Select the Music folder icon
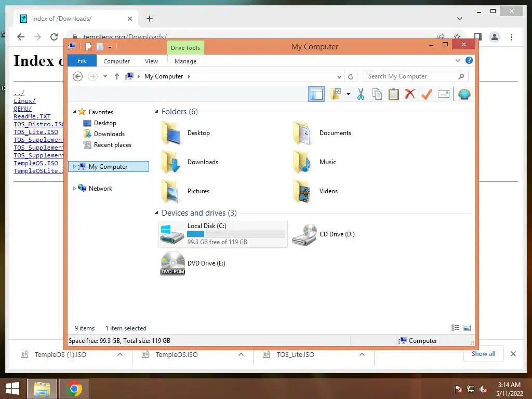 pos(314,162)
